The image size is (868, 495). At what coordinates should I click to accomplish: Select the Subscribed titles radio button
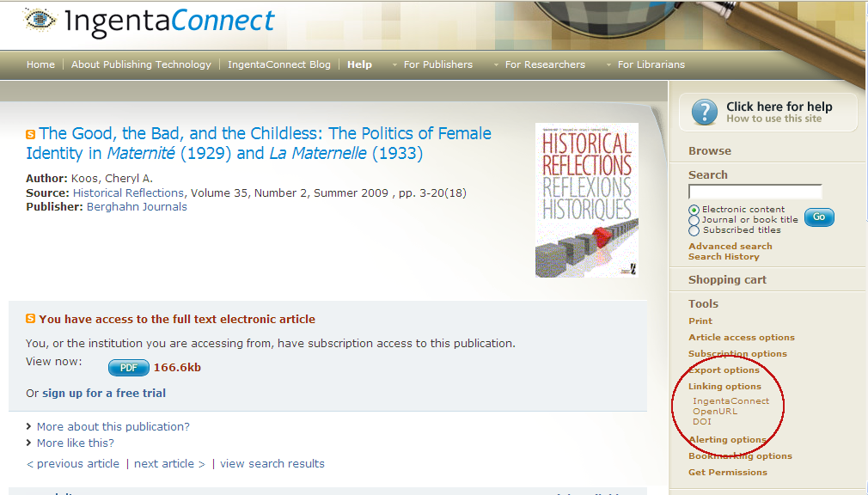point(694,230)
